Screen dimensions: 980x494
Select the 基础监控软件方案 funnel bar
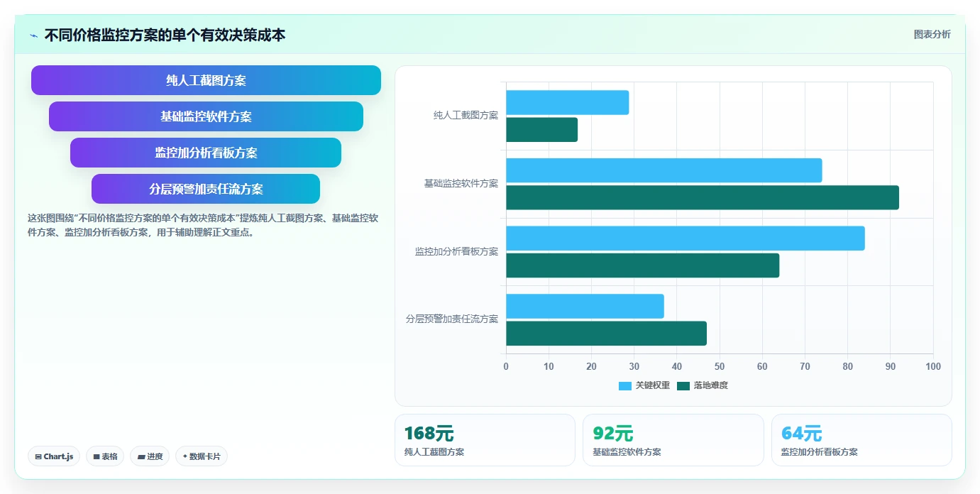[x=206, y=116]
